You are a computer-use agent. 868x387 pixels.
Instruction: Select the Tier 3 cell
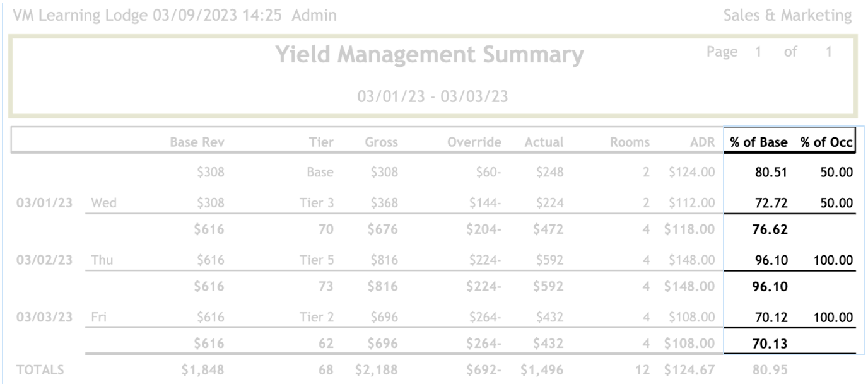click(316, 204)
